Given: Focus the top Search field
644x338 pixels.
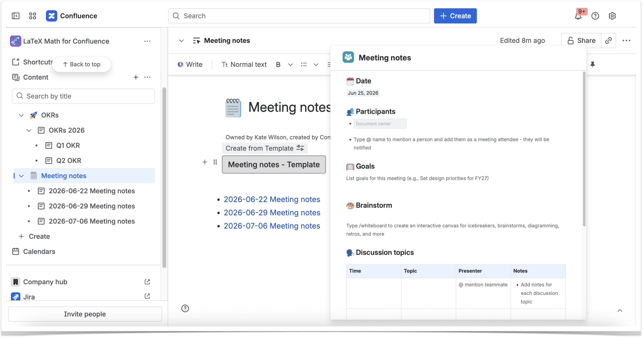Looking at the screenshot, I should [x=299, y=16].
